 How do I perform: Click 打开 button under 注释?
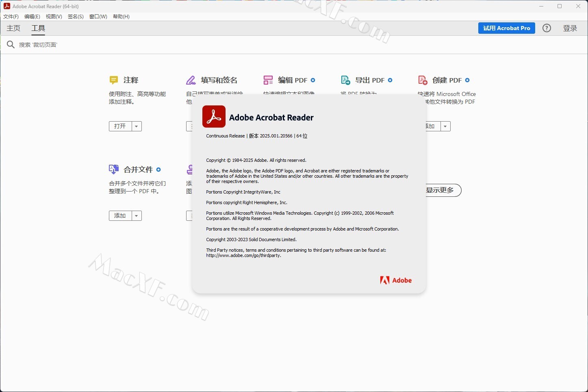(x=120, y=126)
